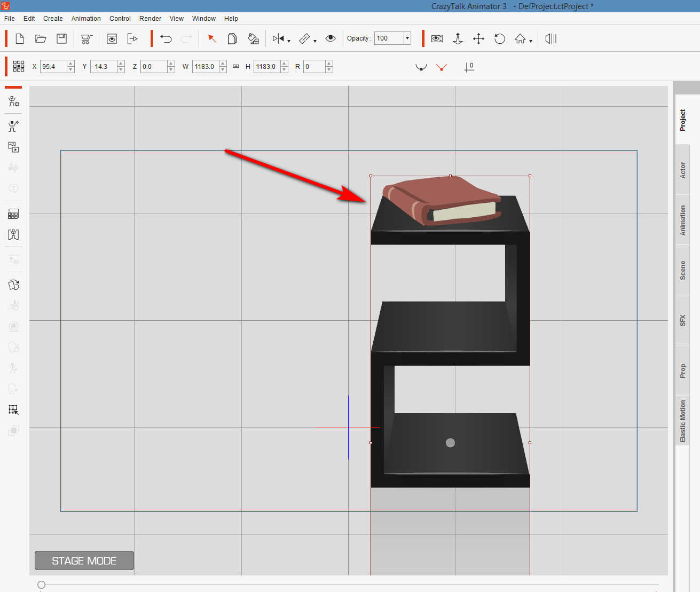The width and height of the screenshot is (700, 592).
Task: Toggle the width-height aspect ratio lock
Action: coord(236,67)
